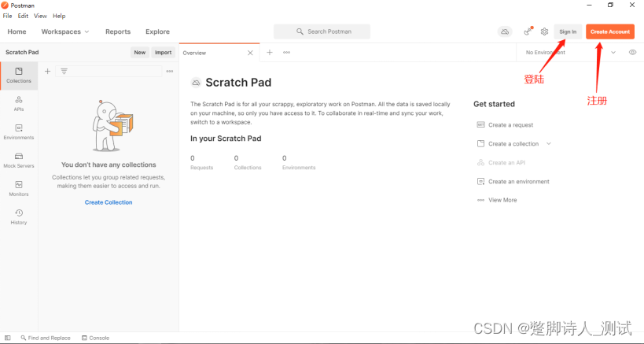Screen dimensions: 644x344
Task: Open the File menu
Action: click(7, 16)
